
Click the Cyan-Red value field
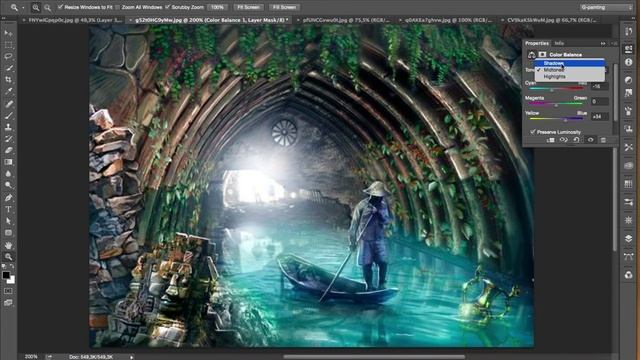click(x=600, y=86)
